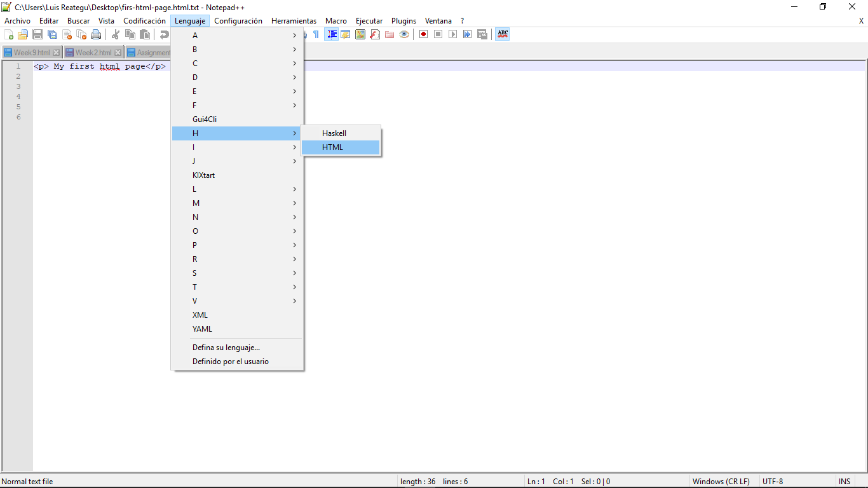Open the Configuración menu

238,21
